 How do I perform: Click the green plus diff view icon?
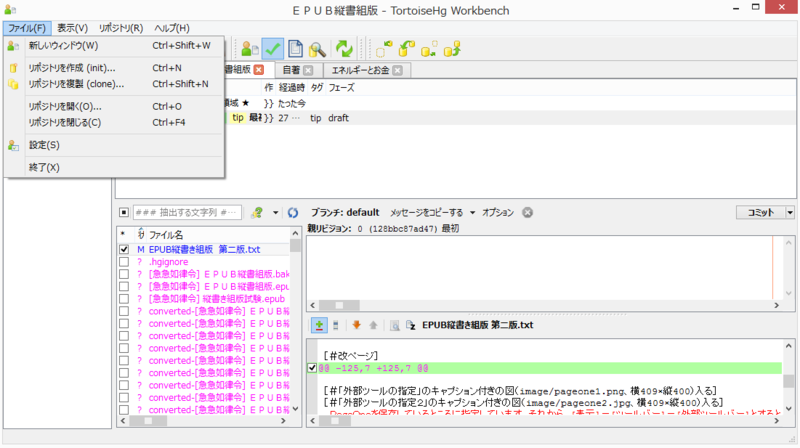click(319, 325)
